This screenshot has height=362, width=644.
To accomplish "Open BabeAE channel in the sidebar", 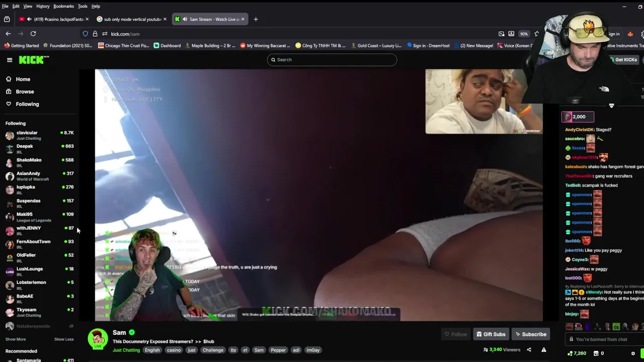I will coord(39,299).
